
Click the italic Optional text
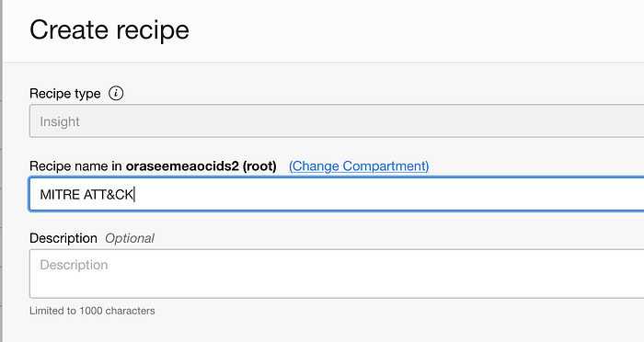(130, 238)
